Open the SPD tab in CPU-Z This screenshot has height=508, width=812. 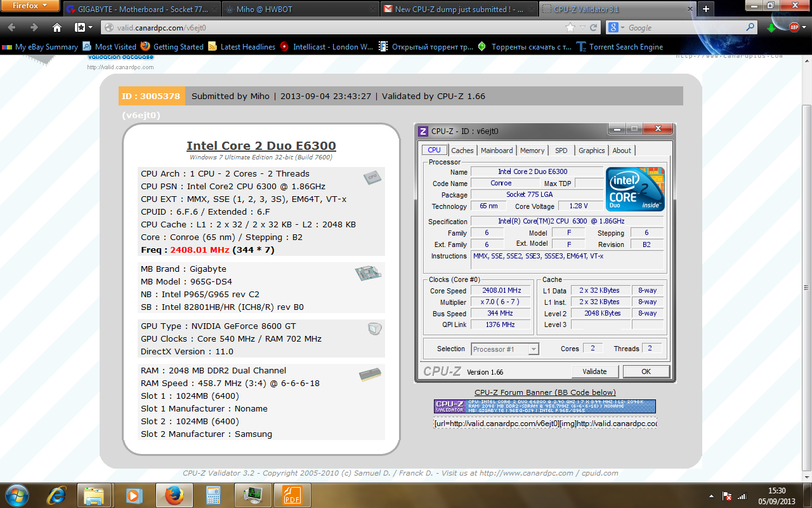pyautogui.click(x=561, y=150)
